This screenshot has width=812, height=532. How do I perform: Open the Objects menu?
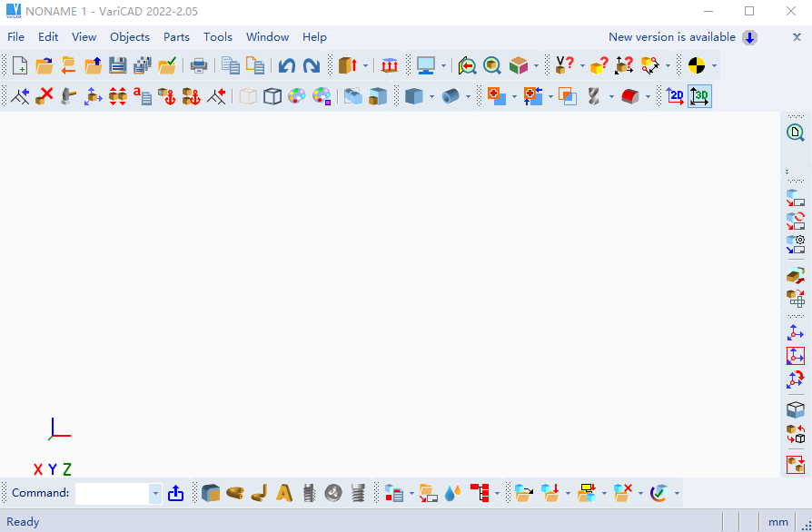(130, 37)
